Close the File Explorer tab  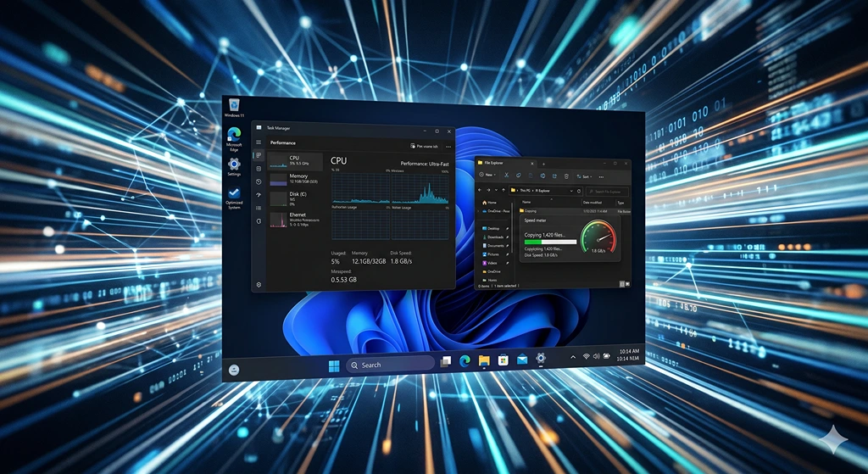[532, 164]
